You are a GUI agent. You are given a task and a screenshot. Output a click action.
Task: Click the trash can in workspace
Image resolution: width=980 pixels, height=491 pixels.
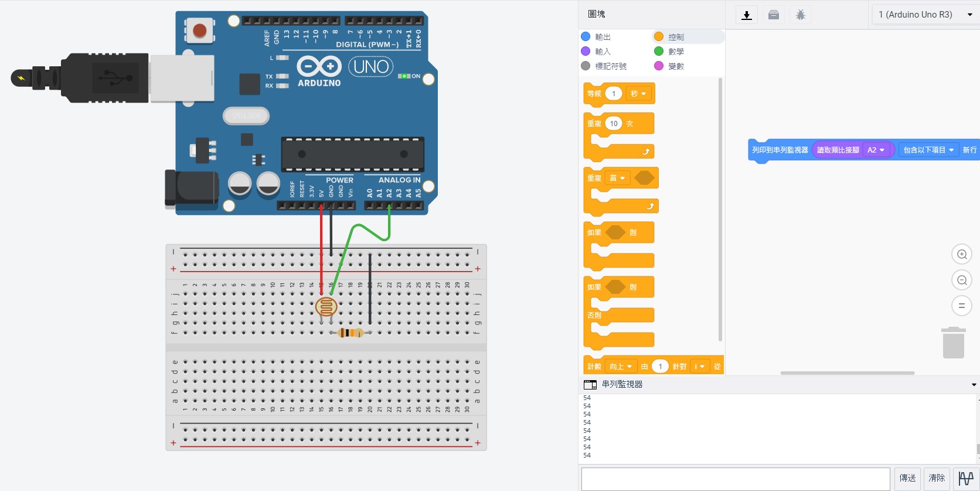pyautogui.click(x=954, y=343)
